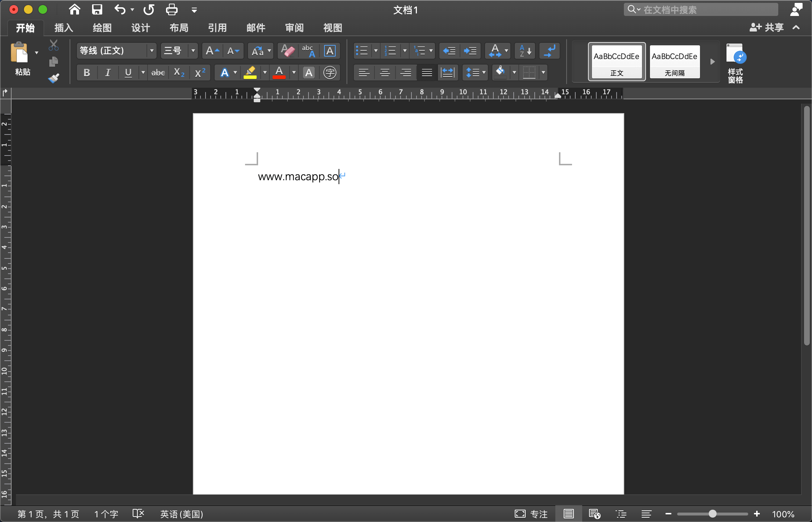
Task: Switch to the 绘图 tab
Action: click(x=102, y=28)
